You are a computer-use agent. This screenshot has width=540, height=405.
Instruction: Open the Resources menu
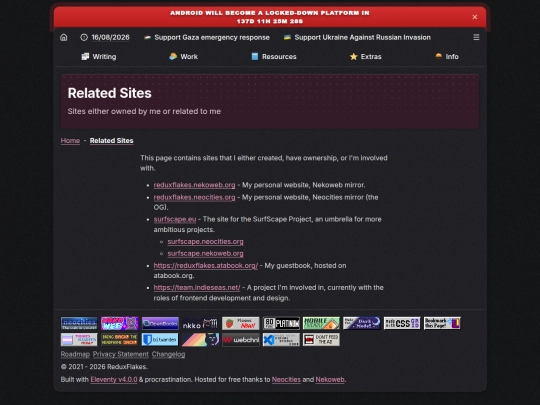click(274, 56)
